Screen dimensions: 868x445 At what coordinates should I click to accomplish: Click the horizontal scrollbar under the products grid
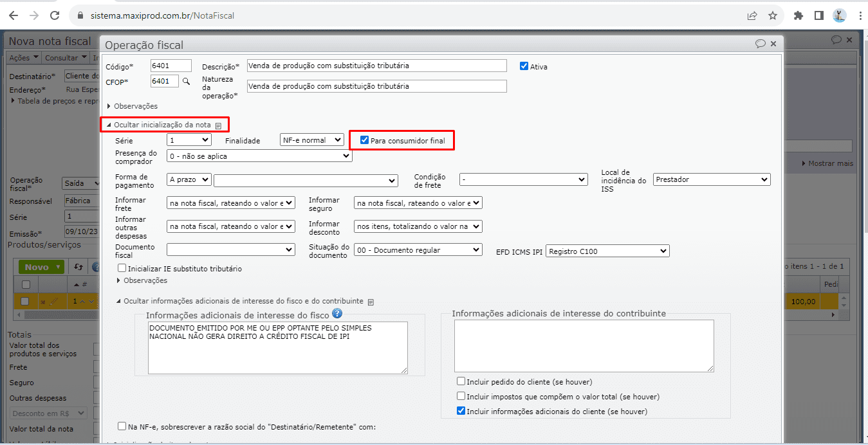pos(55,315)
